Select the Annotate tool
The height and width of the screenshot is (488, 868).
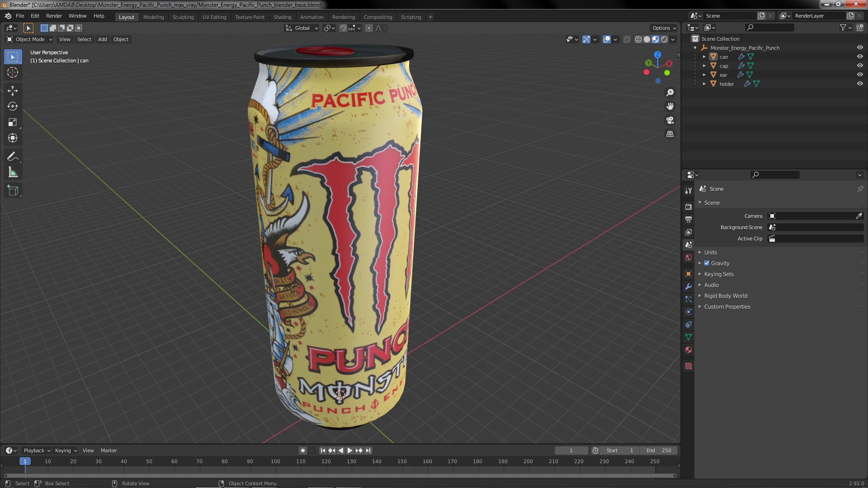pyautogui.click(x=13, y=157)
